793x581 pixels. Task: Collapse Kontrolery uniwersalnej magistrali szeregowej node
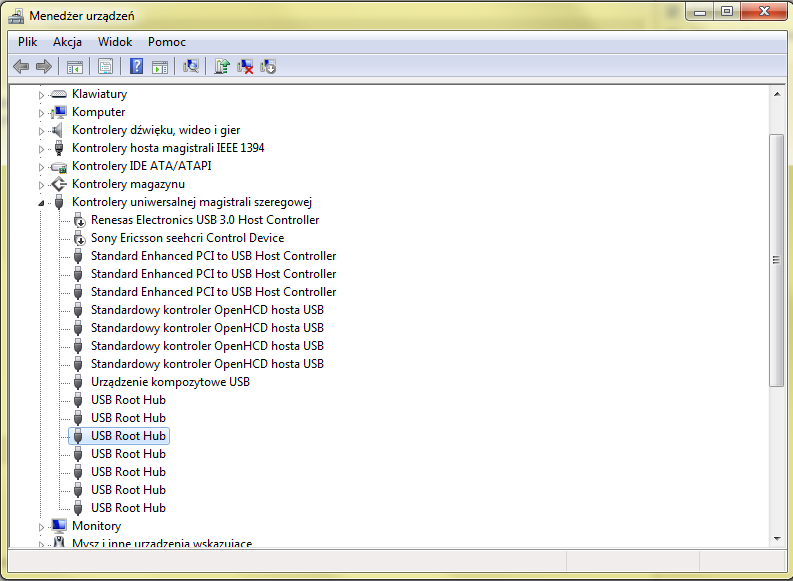[x=42, y=202]
